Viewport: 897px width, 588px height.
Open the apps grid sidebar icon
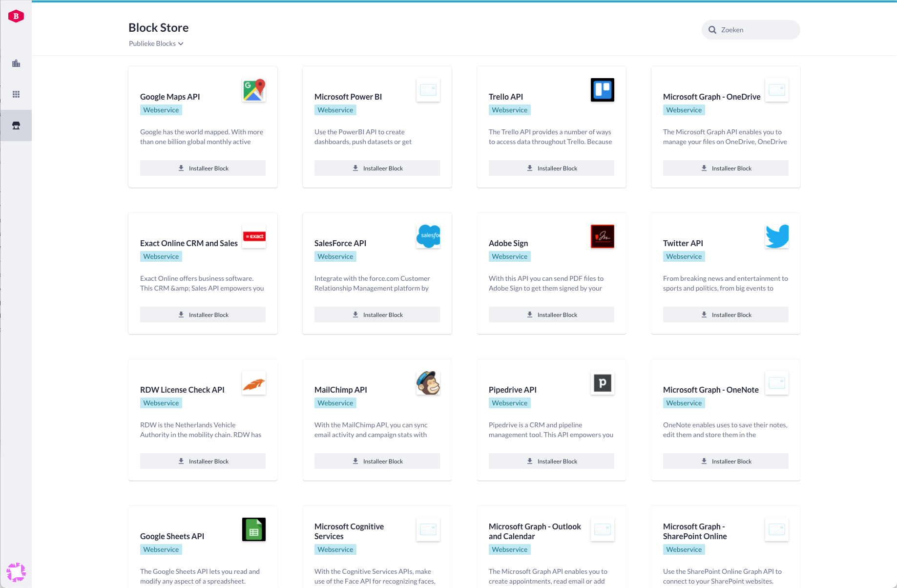coord(16,94)
